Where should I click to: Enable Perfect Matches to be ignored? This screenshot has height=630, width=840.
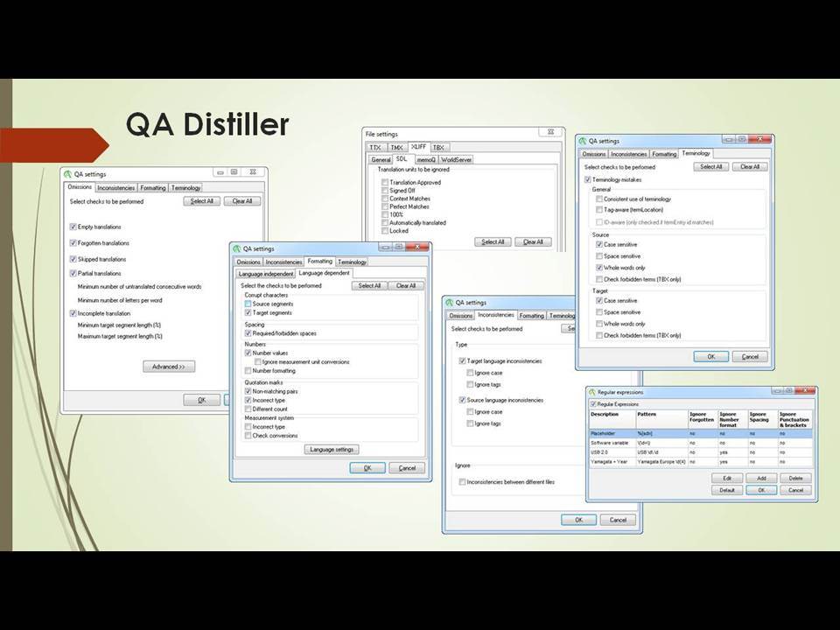coord(385,206)
